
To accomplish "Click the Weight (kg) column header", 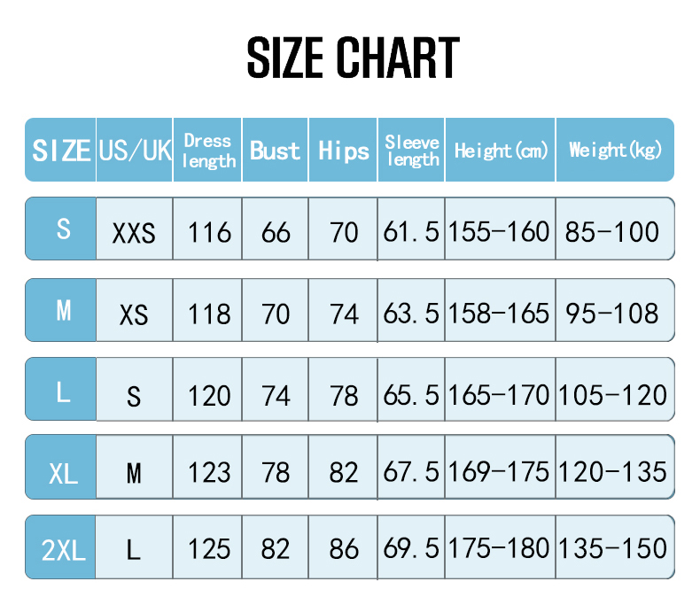I will click(x=615, y=151).
